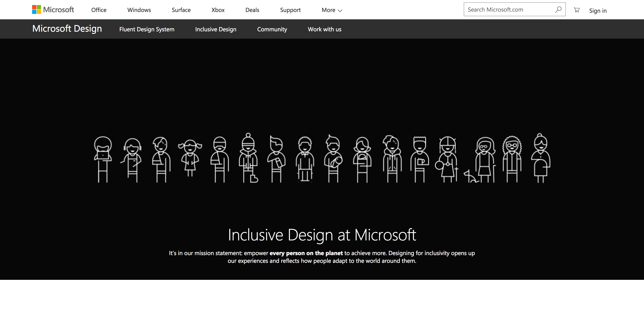
Task: Select the Inclusive Design tab
Action: click(215, 29)
